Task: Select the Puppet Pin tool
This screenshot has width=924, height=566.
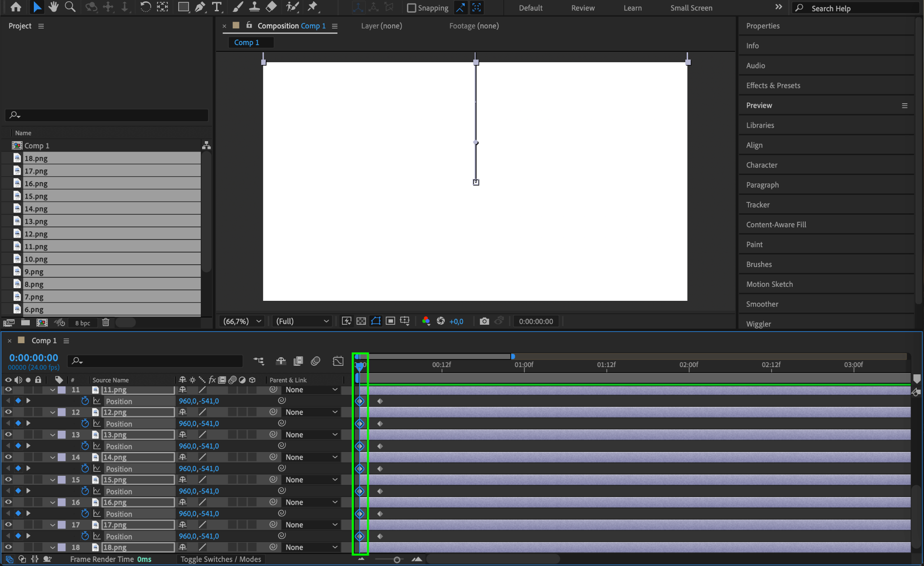Action: tap(312, 7)
